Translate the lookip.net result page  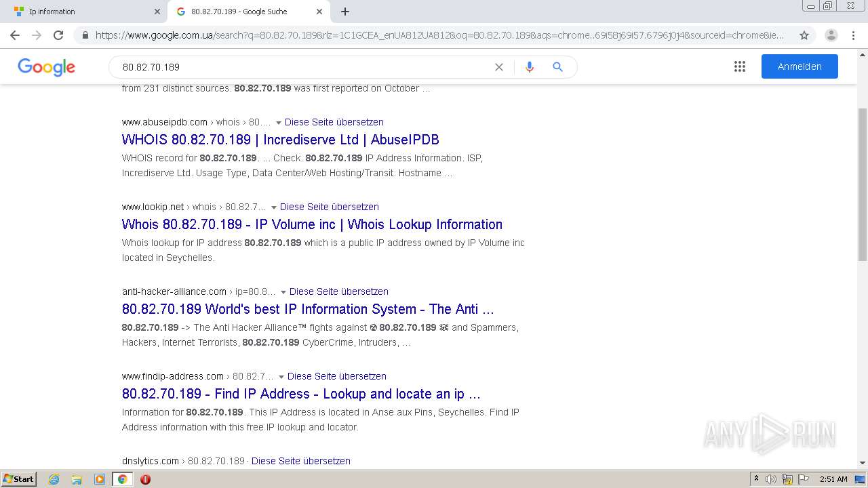pyautogui.click(x=330, y=207)
